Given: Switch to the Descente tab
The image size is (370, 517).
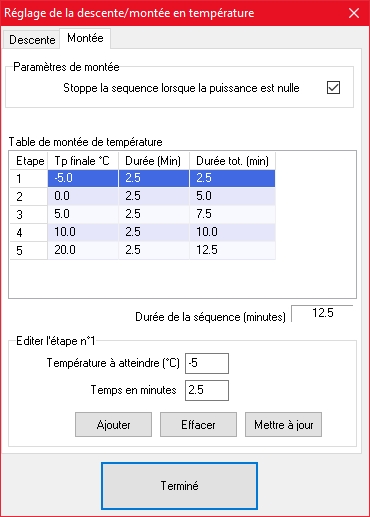Looking at the screenshot, I should coord(32,40).
